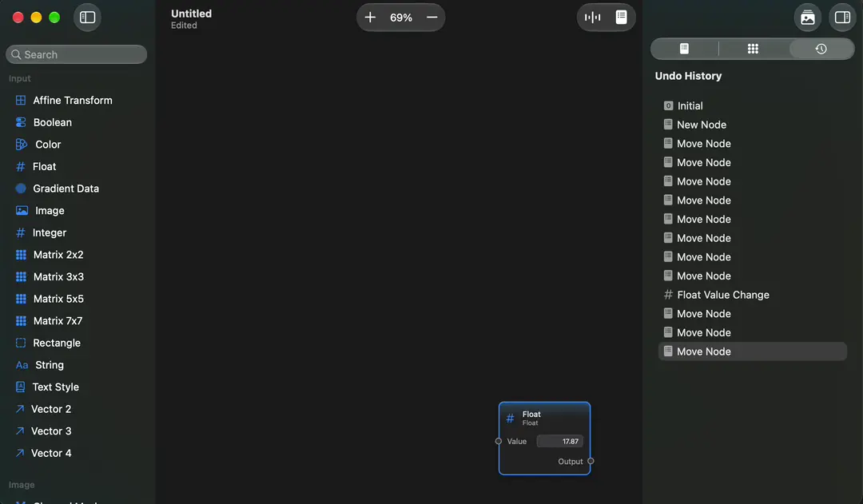Screen dimensions: 863x504
Task: Click the waveform toolbar icon
Action: 593,18
